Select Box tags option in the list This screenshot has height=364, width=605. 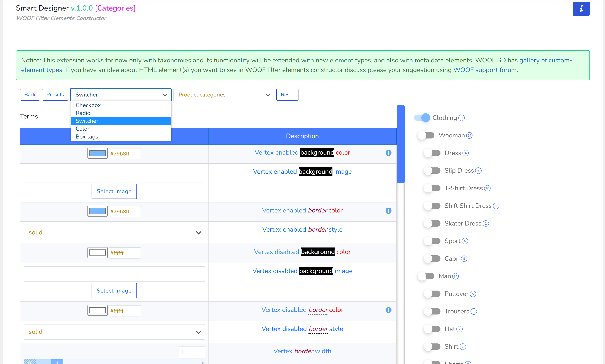(x=87, y=137)
